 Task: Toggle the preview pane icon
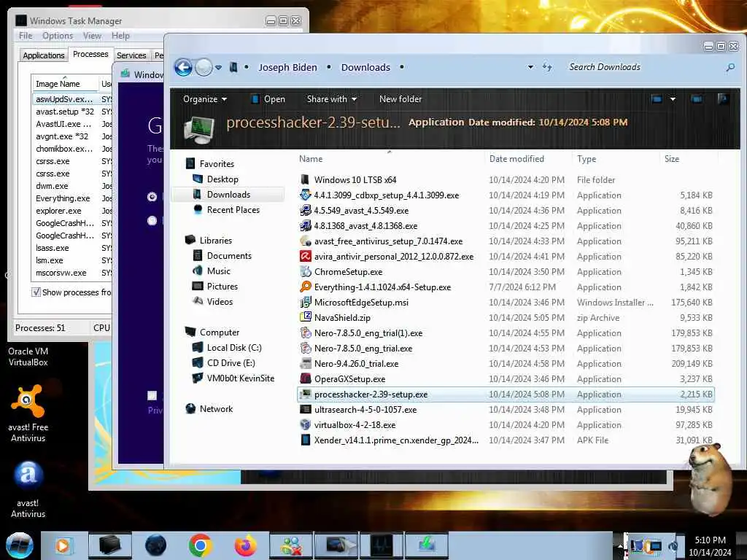point(697,99)
